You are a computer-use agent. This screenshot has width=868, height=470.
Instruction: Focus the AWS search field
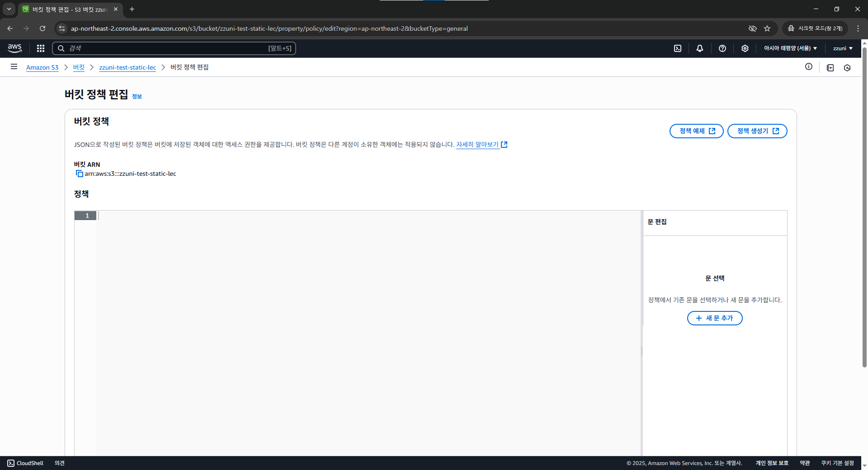[174, 48]
